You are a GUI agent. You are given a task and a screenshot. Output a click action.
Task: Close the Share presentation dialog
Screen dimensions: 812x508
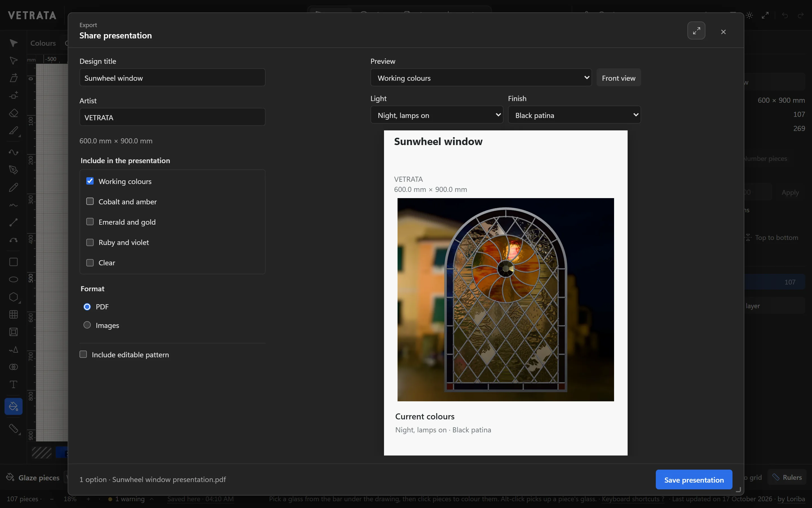[723, 32]
